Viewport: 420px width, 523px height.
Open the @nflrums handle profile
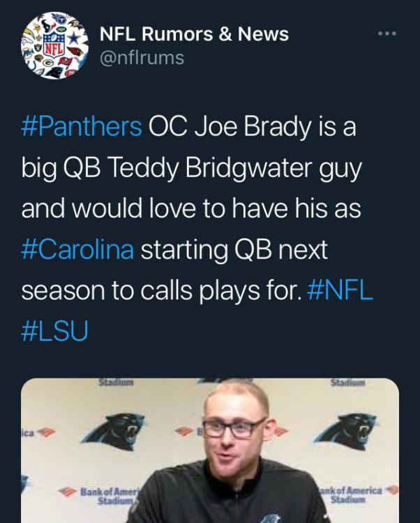(142, 58)
